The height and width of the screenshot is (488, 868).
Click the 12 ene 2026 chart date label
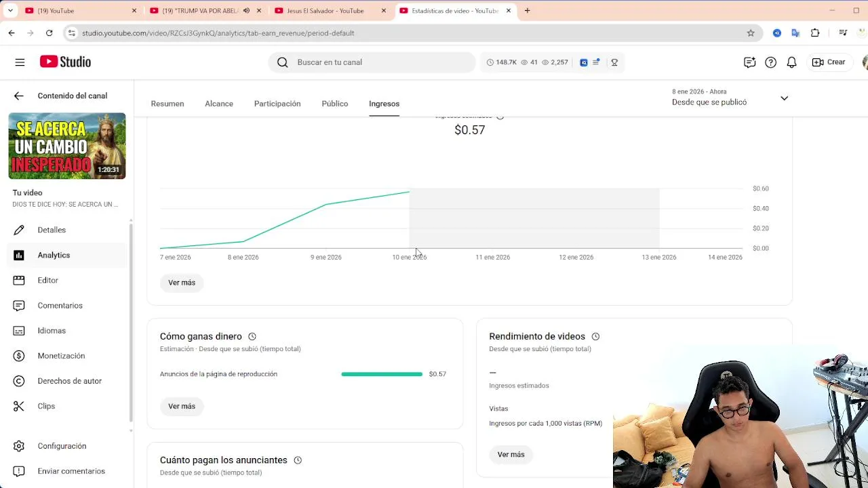click(576, 258)
